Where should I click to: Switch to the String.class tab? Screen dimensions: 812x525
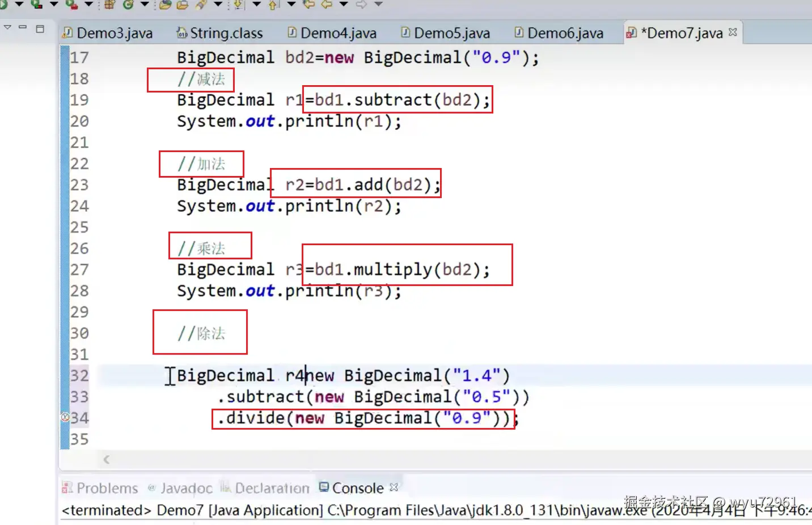point(220,33)
